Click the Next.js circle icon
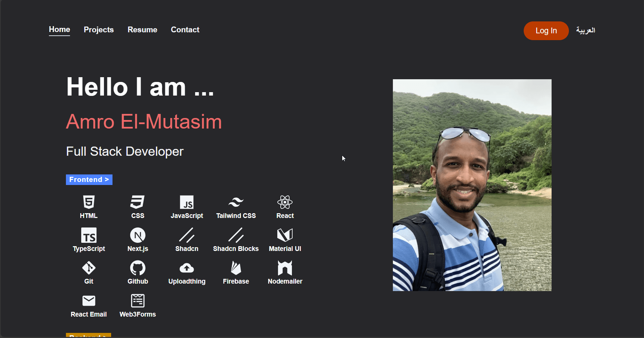 pos(138,235)
